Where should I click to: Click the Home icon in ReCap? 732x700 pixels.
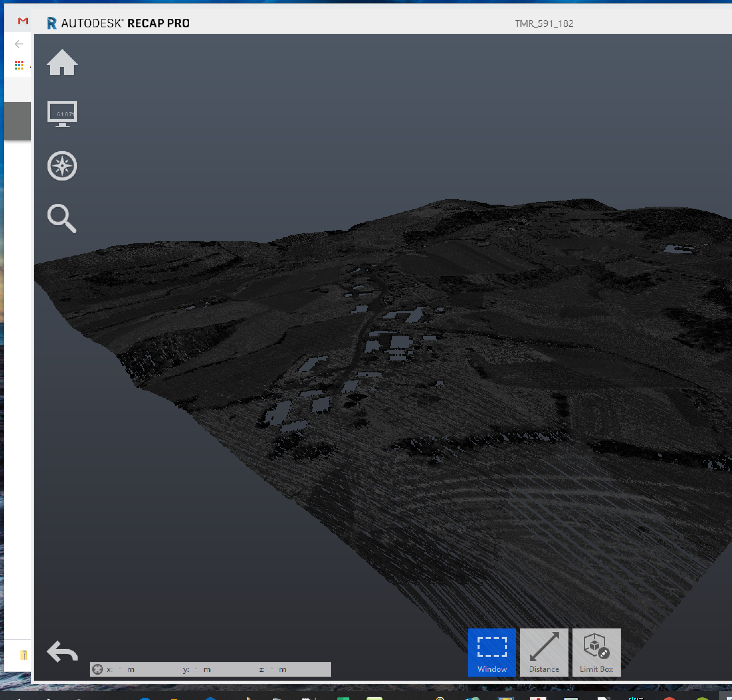point(62,62)
